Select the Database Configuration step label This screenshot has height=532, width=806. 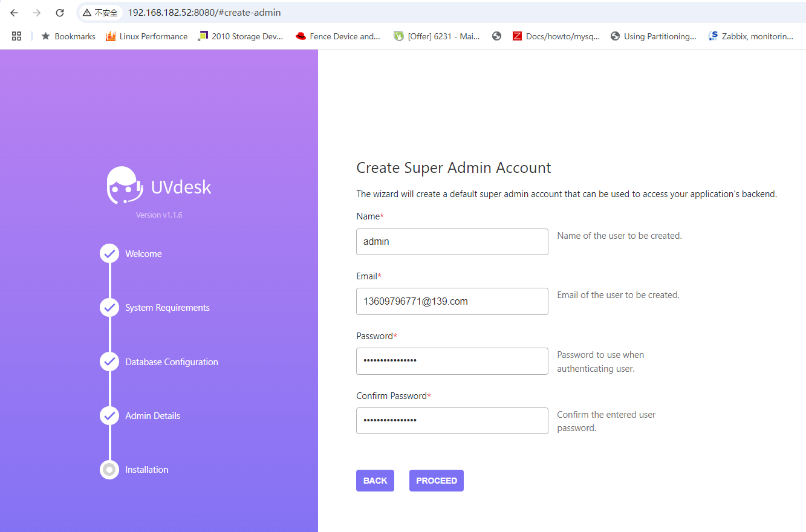tap(172, 362)
